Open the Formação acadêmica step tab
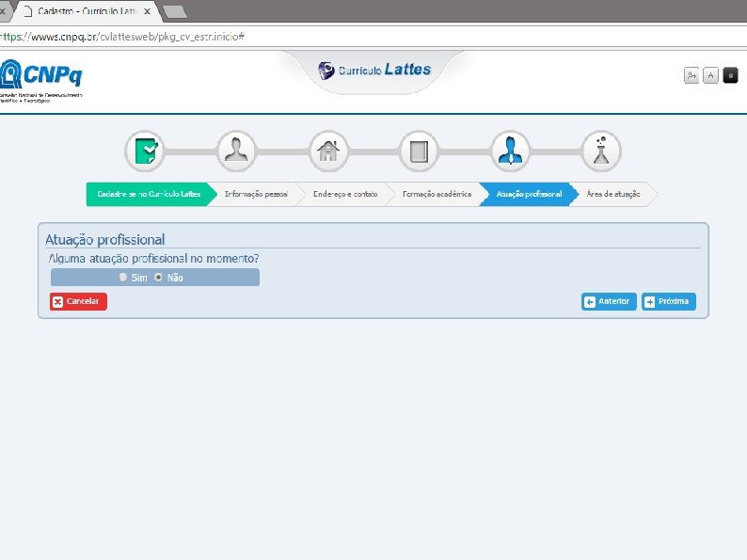Viewport: 747px width, 560px height. pos(437,194)
